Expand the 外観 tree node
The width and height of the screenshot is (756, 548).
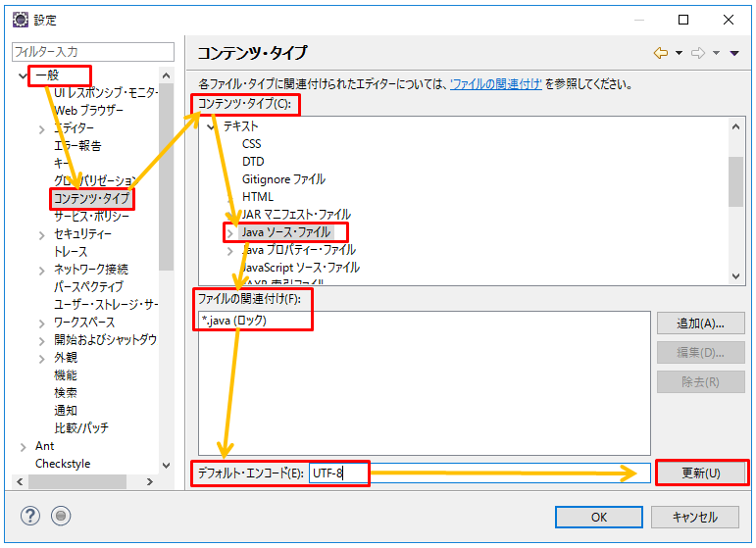point(41,359)
